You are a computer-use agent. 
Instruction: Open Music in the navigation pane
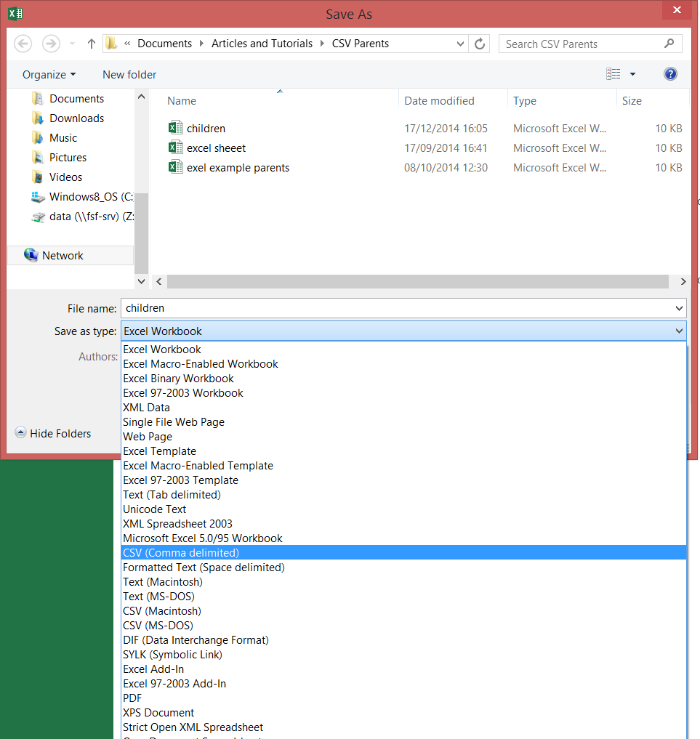(63, 138)
